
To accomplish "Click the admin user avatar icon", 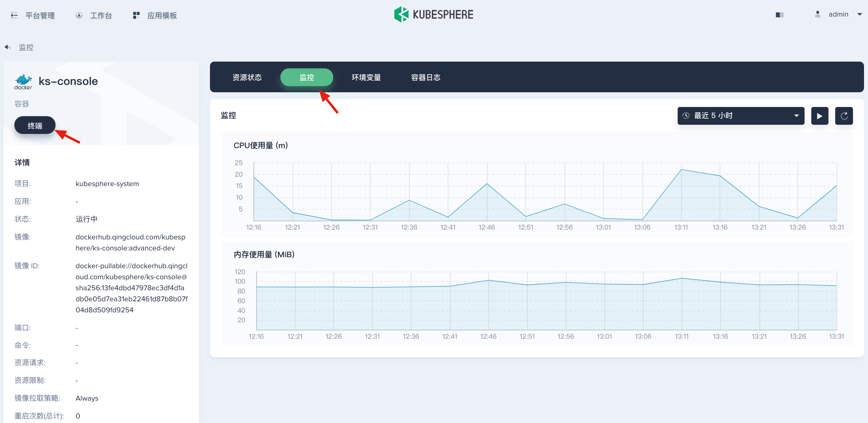I will 817,14.
